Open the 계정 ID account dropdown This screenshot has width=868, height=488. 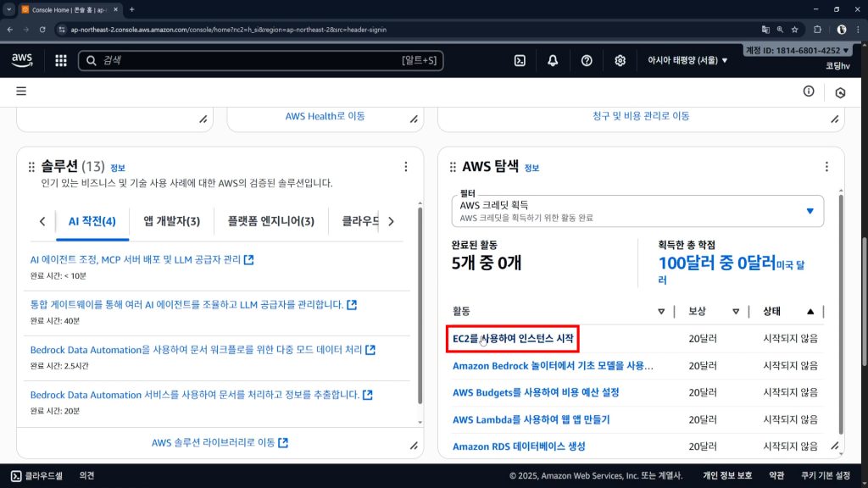[x=797, y=50]
